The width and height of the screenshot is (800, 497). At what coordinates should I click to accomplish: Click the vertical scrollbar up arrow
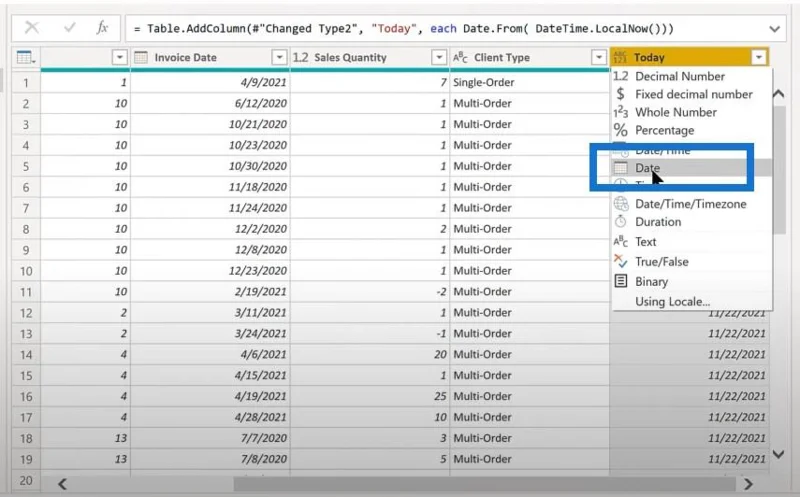point(779,94)
